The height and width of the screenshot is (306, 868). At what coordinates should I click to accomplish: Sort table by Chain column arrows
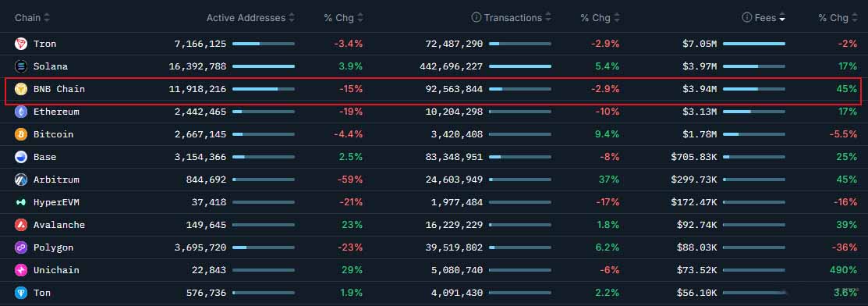(47, 18)
